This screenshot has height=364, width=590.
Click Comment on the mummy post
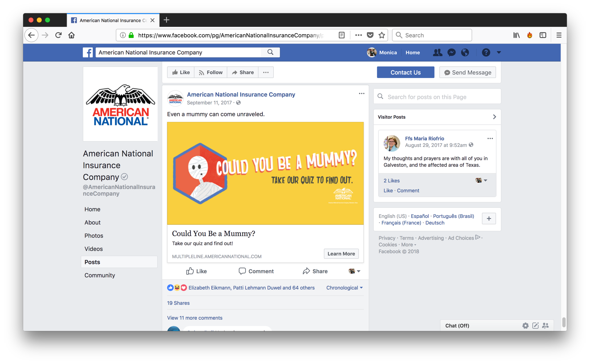point(256,271)
